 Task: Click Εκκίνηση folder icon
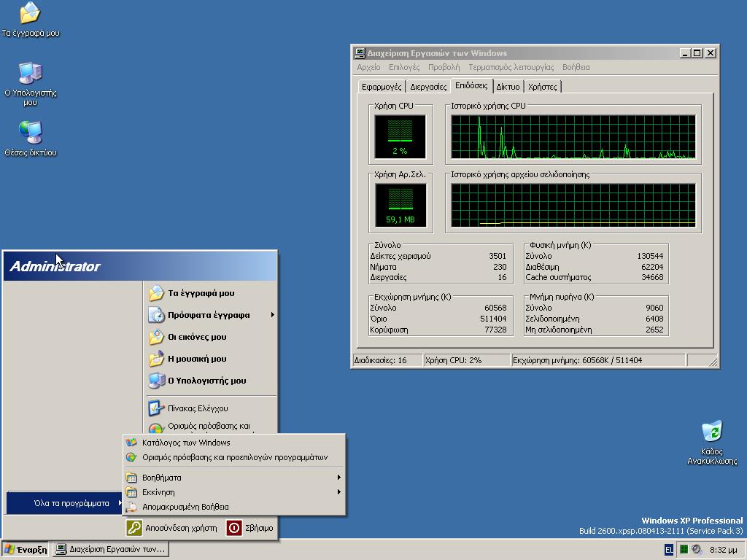point(131,492)
